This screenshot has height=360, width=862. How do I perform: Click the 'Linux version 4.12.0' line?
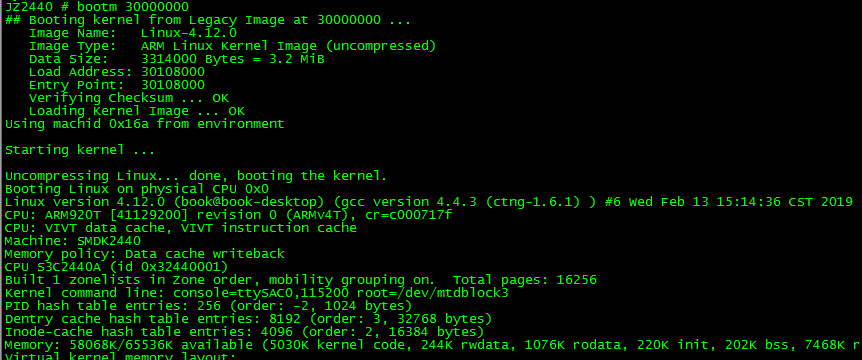[429, 202]
